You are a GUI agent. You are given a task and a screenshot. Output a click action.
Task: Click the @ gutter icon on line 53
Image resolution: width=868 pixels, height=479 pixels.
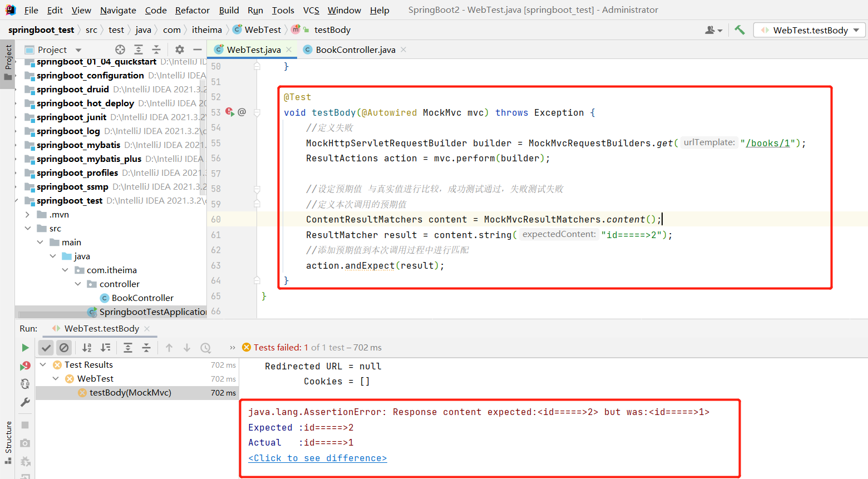[x=242, y=112]
